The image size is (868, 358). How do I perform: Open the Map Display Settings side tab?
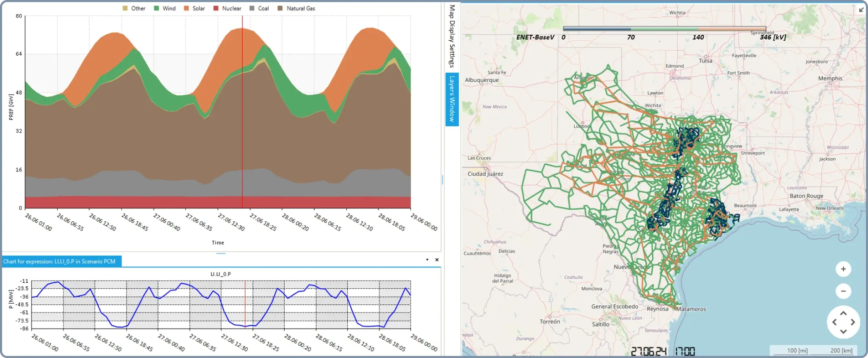tap(452, 36)
